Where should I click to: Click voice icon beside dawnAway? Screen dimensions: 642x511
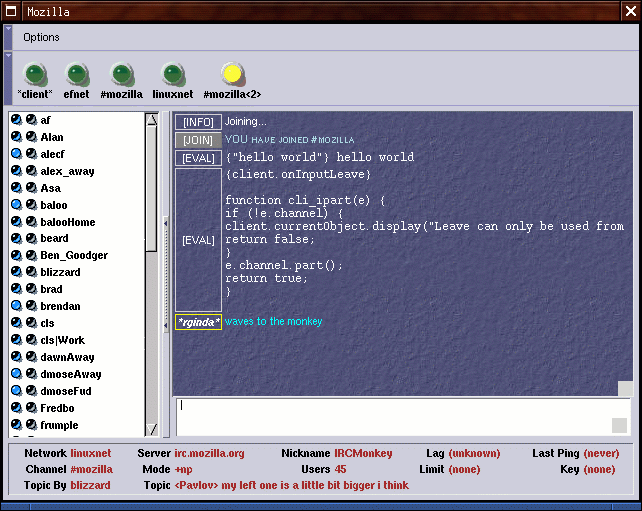click(31, 357)
